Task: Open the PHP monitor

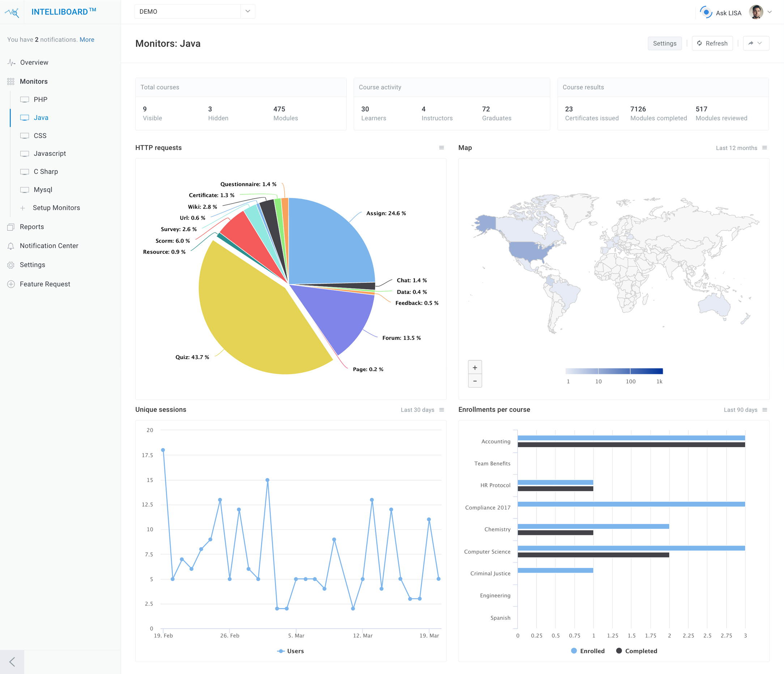Action: click(x=40, y=99)
